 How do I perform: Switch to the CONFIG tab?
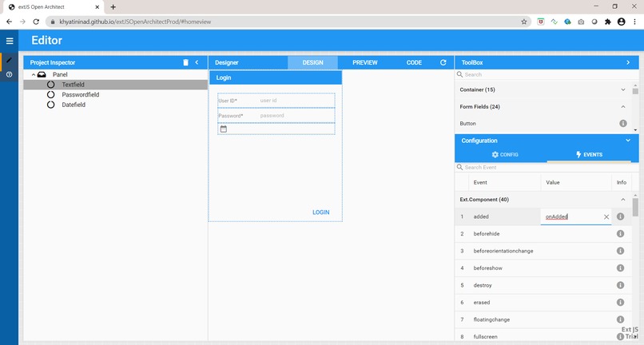(505, 155)
